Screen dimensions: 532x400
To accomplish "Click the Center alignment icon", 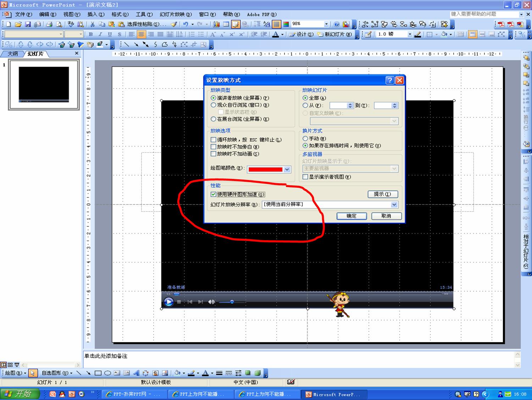I will tap(141, 34).
